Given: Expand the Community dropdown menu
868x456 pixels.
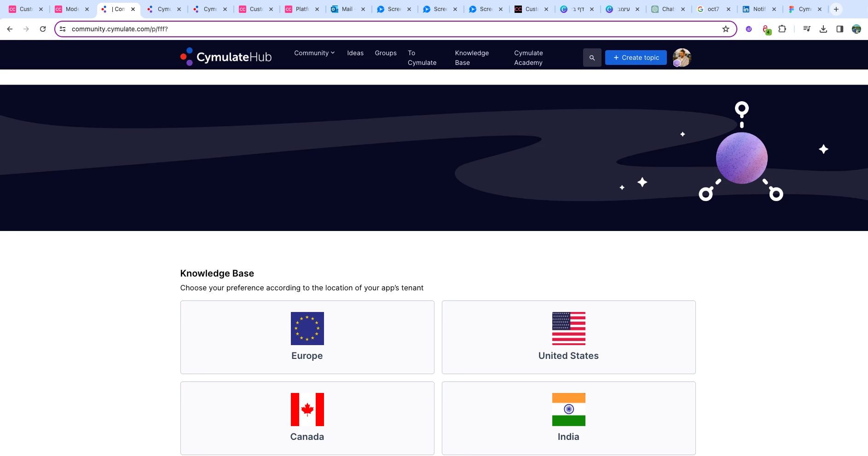Looking at the screenshot, I should click(315, 53).
